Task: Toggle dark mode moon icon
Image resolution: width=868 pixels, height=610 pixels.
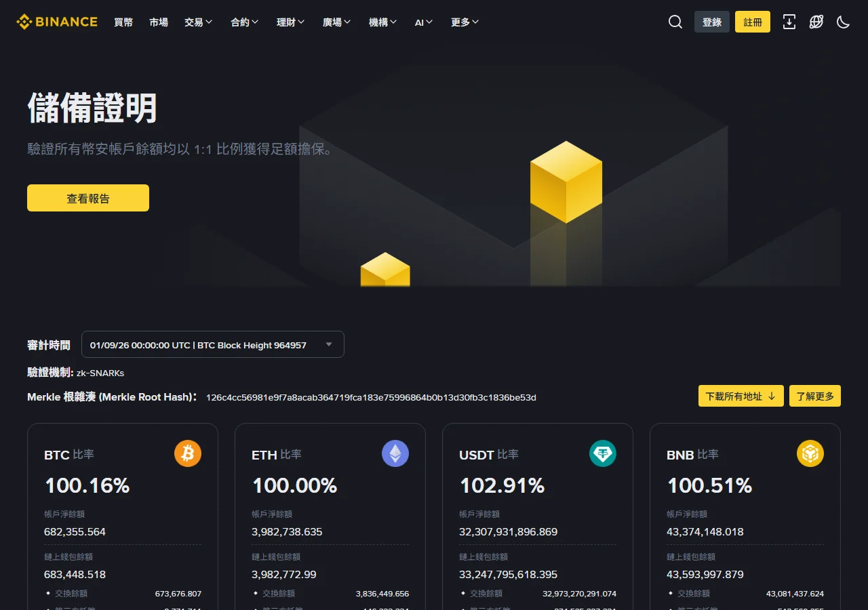Action: pyautogui.click(x=844, y=22)
